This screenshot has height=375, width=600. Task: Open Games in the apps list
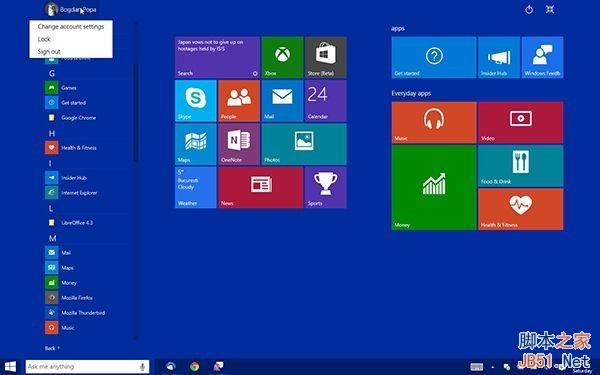(87, 88)
